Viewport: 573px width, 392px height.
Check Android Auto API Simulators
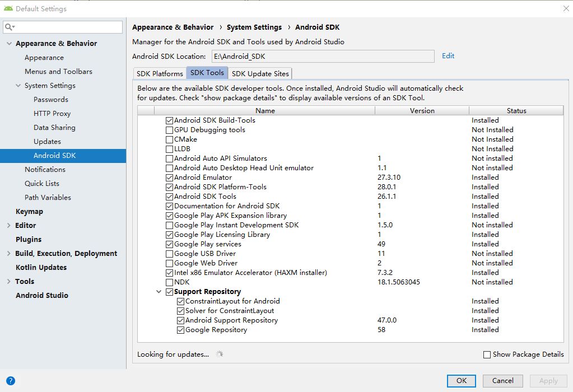pos(169,158)
